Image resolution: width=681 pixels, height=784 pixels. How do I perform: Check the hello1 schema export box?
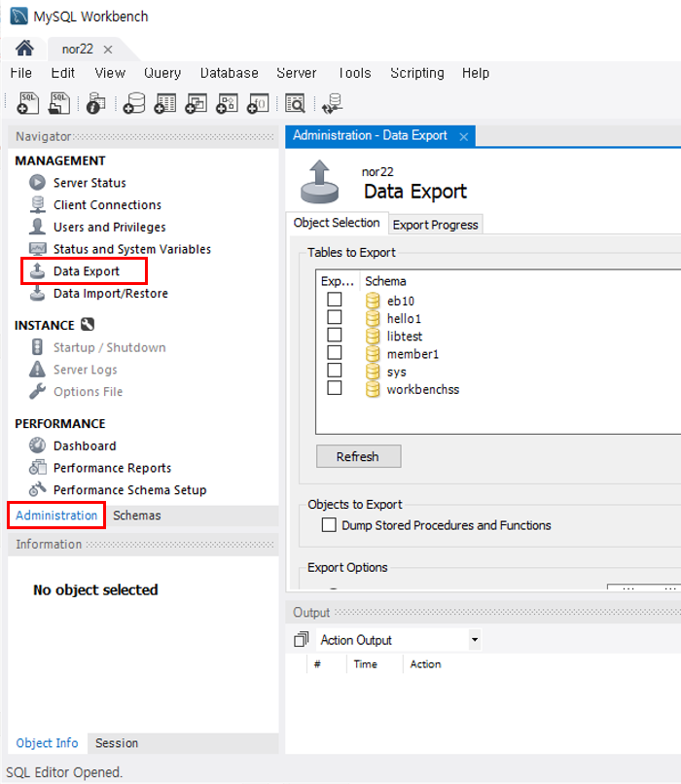(x=335, y=317)
